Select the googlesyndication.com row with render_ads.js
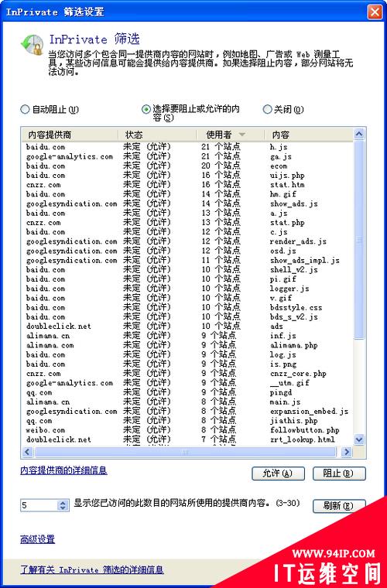The image size is (387, 588). [x=187, y=241]
